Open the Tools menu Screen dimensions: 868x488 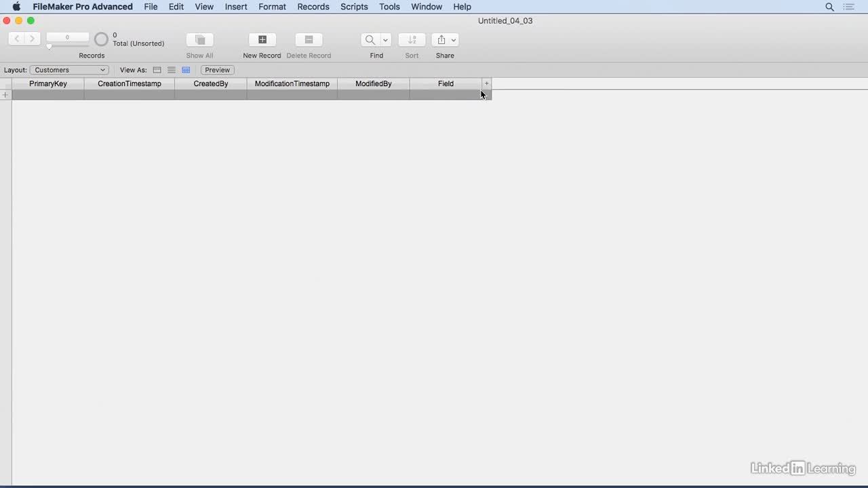tap(389, 7)
